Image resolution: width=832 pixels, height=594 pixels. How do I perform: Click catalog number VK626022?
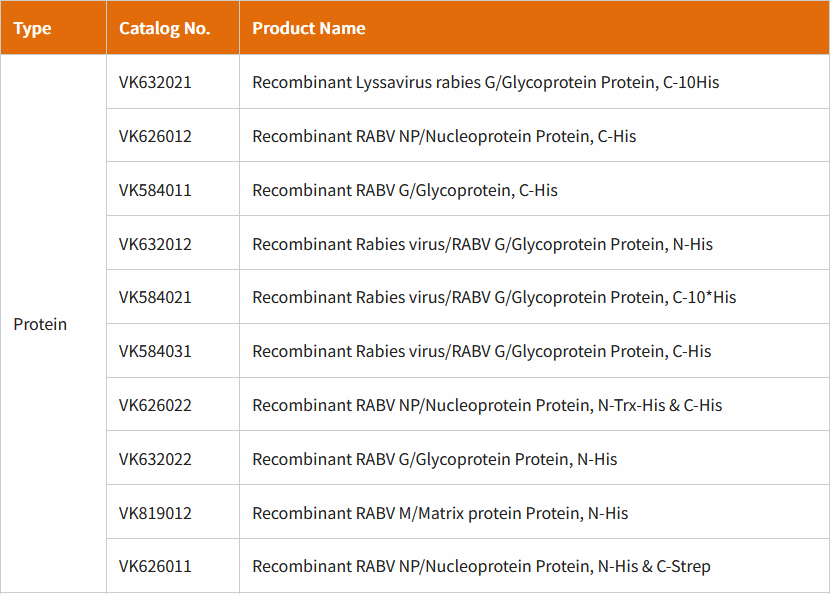click(x=155, y=406)
